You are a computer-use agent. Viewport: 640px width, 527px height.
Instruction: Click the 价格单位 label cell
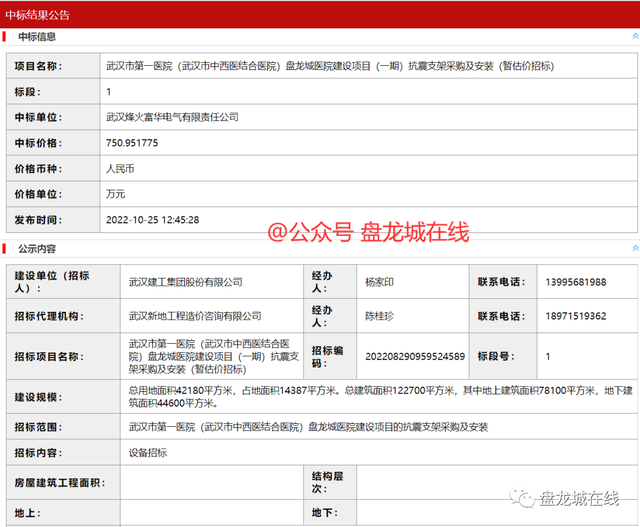click(x=53, y=194)
